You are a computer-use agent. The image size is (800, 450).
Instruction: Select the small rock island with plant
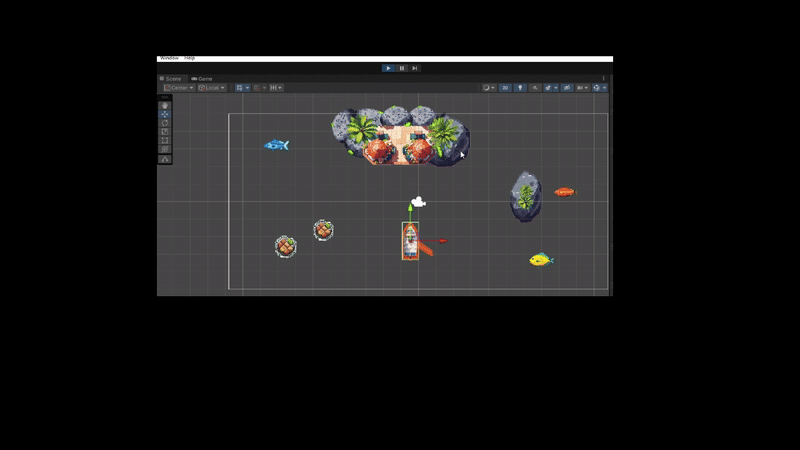[x=526, y=197]
